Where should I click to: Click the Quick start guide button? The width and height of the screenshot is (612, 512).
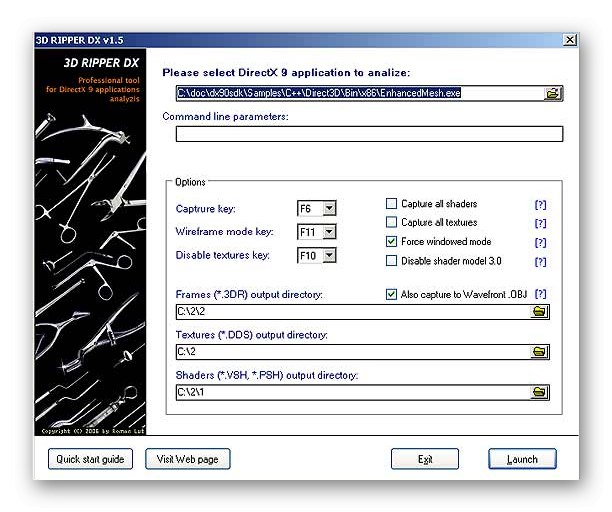coord(90,459)
